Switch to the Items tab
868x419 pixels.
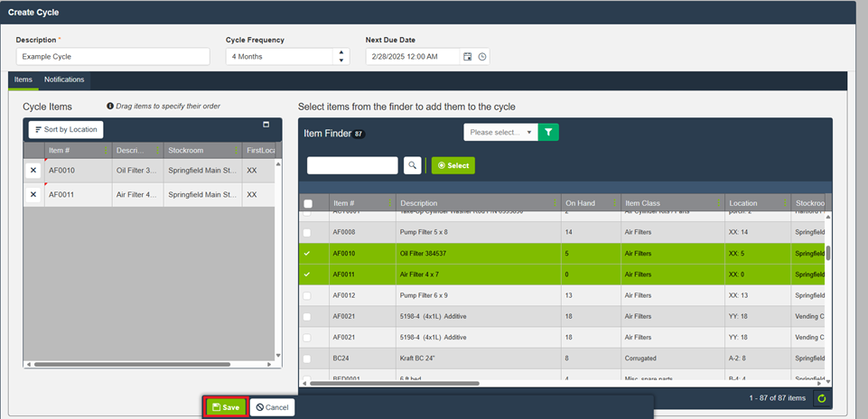(23, 79)
